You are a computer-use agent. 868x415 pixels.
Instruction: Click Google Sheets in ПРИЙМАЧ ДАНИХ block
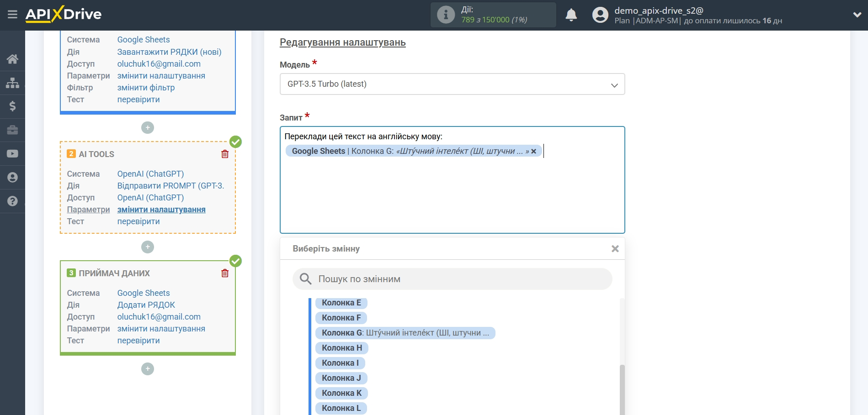click(x=144, y=293)
